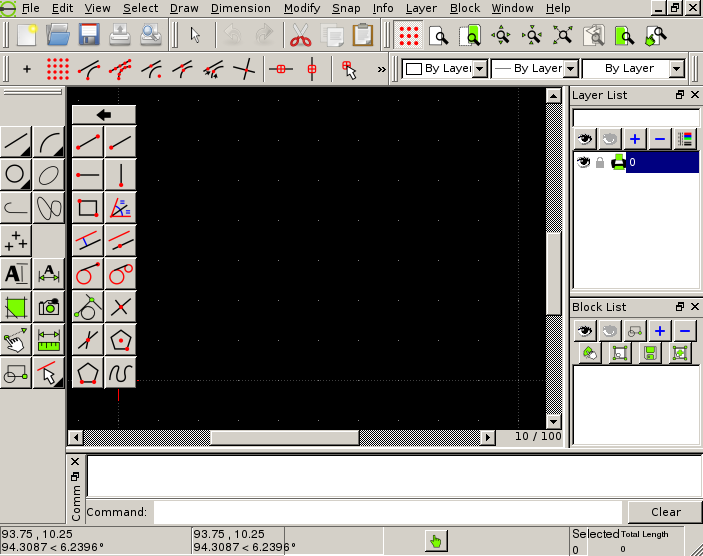The width and height of the screenshot is (703, 556).
Task: Select the line with angle tool
Action: tap(121, 142)
